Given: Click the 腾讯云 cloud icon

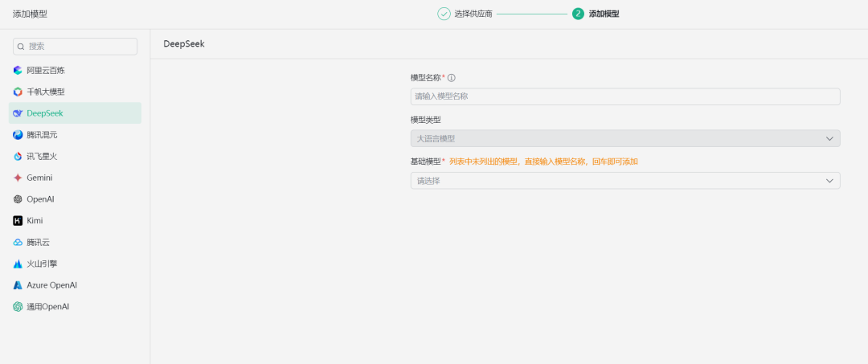Looking at the screenshot, I should click(x=18, y=243).
